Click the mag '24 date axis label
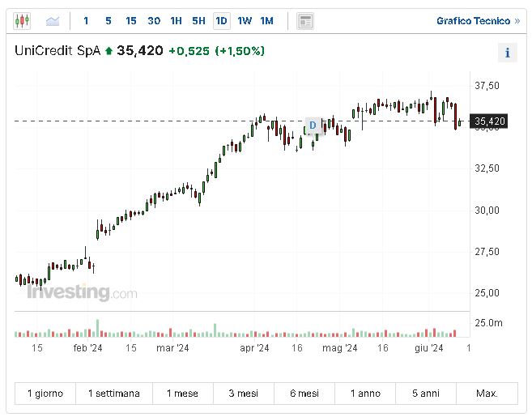532x417 pixels. [x=339, y=348]
